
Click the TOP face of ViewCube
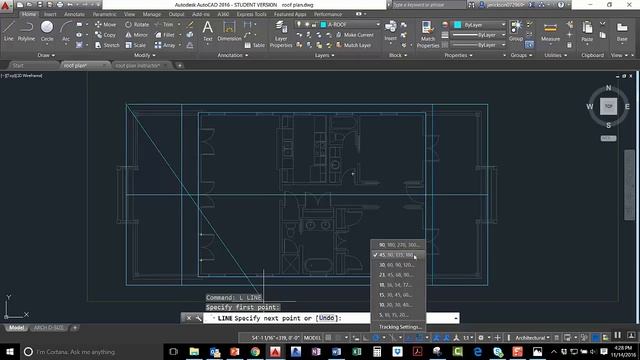[608, 106]
